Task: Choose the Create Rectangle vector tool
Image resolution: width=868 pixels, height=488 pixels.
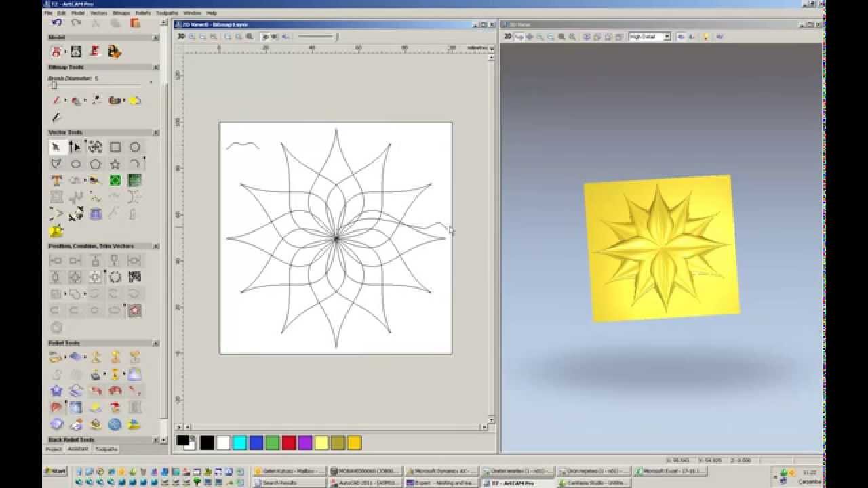Action: pos(115,147)
